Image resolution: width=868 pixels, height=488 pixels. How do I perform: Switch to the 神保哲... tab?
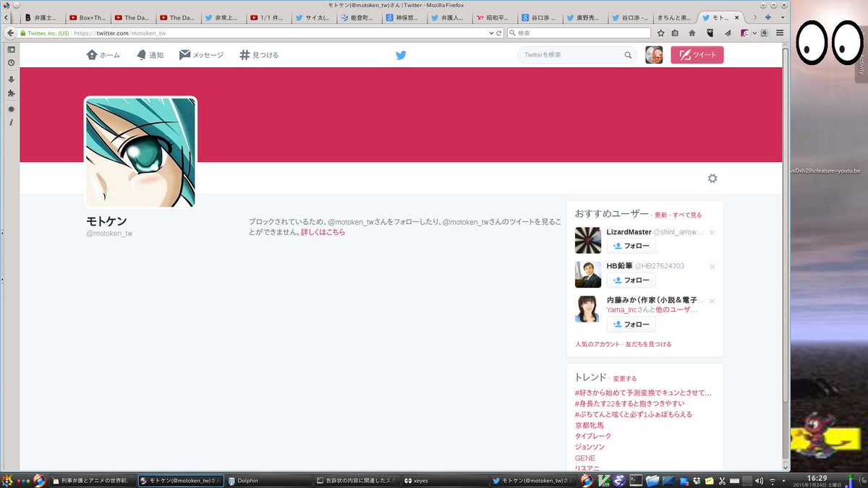(x=404, y=17)
